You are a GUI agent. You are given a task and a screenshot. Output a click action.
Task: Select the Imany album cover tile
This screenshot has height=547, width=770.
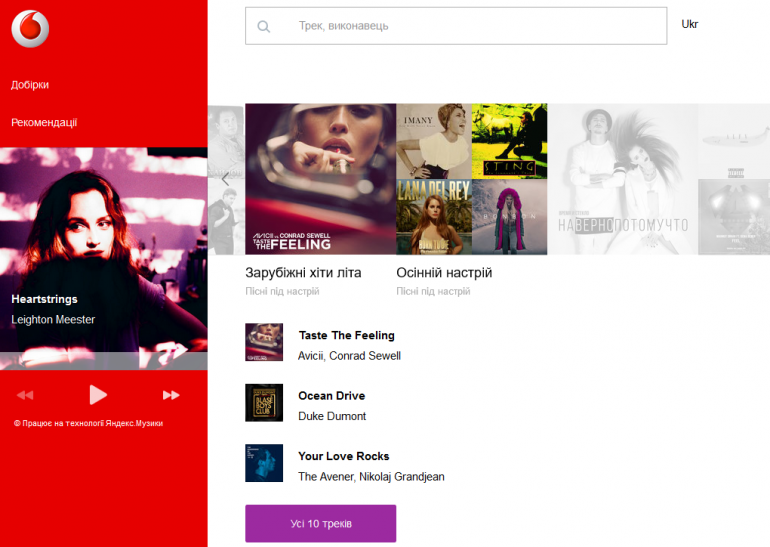click(x=434, y=141)
